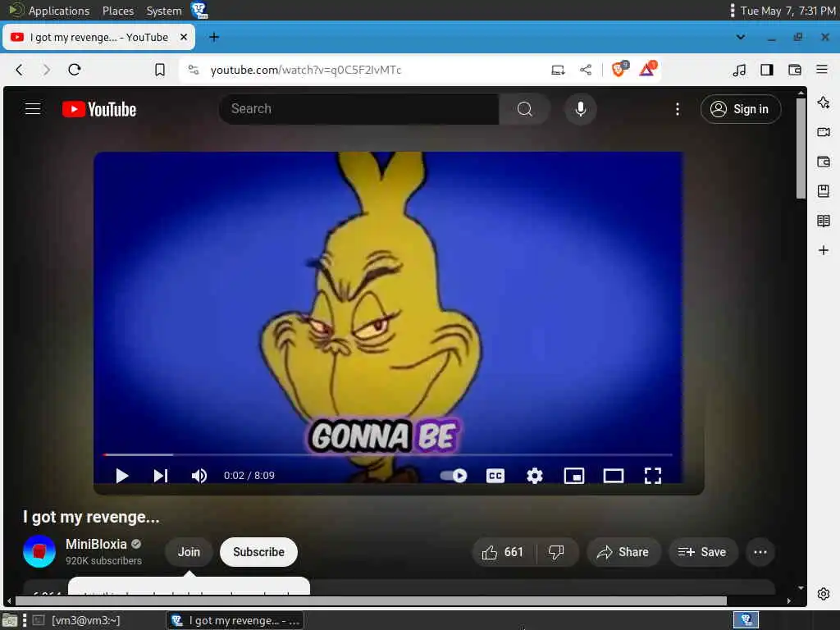Enable miniplayer mode
The image size is (840, 630).
tap(573, 476)
